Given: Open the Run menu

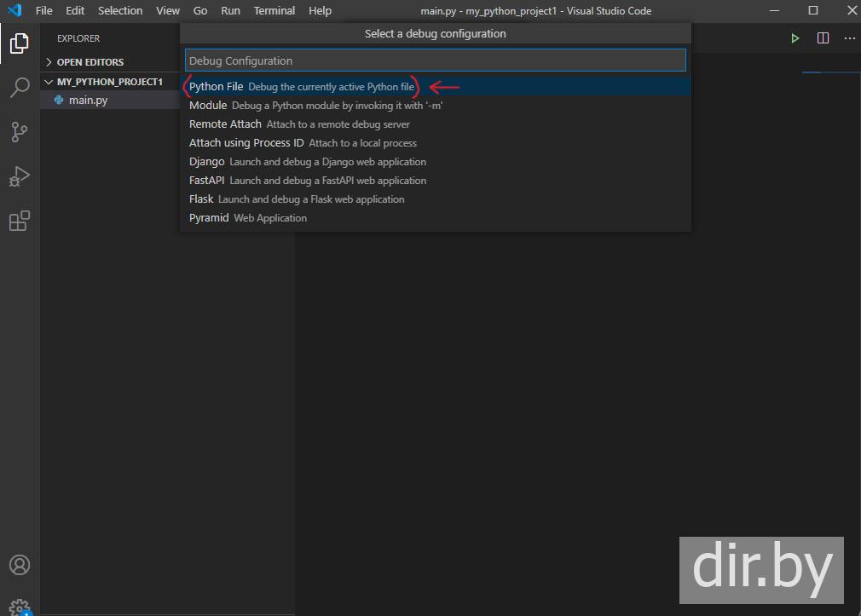Looking at the screenshot, I should tap(230, 11).
